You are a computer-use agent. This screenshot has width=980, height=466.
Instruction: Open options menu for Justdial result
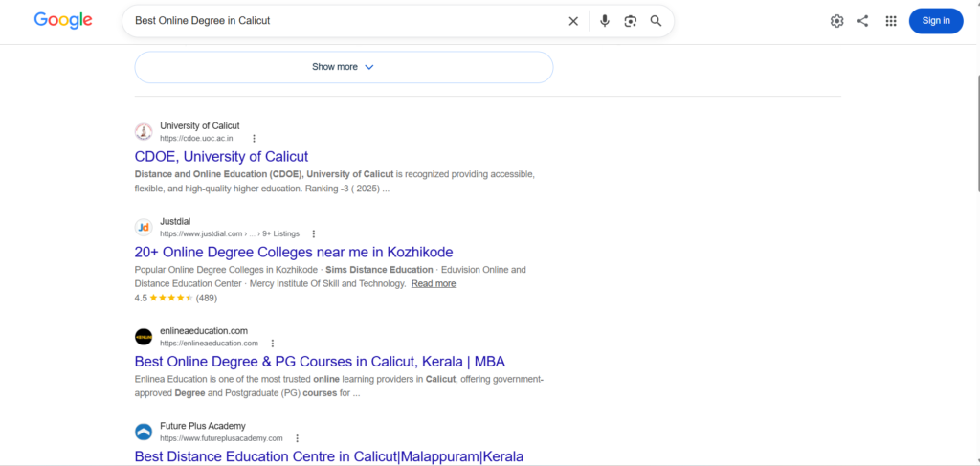click(314, 234)
